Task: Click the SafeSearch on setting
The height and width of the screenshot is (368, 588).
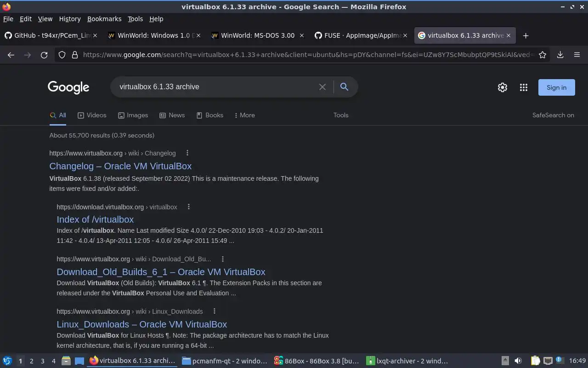Action: tap(553, 115)
